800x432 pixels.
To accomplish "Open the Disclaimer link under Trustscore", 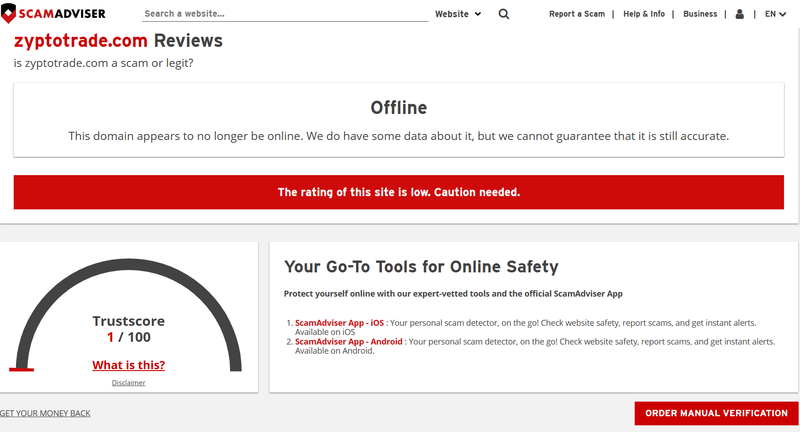I will click(x=129, y=383).
